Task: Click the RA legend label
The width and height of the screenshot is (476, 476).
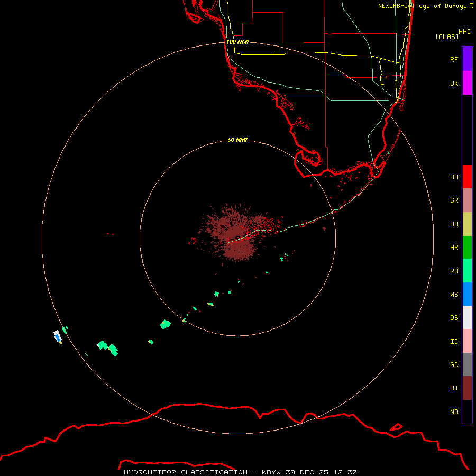Action: pos(454,271)
